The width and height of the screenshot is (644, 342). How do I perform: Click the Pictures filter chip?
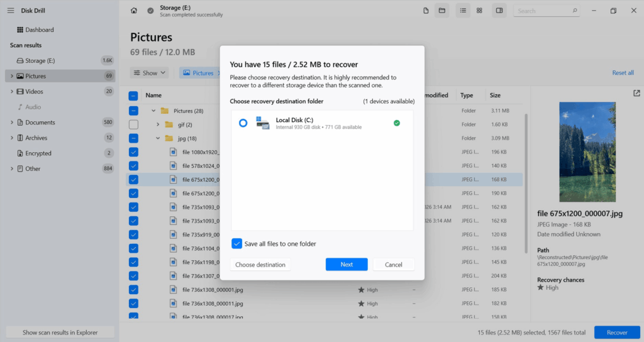click(199, 73)
